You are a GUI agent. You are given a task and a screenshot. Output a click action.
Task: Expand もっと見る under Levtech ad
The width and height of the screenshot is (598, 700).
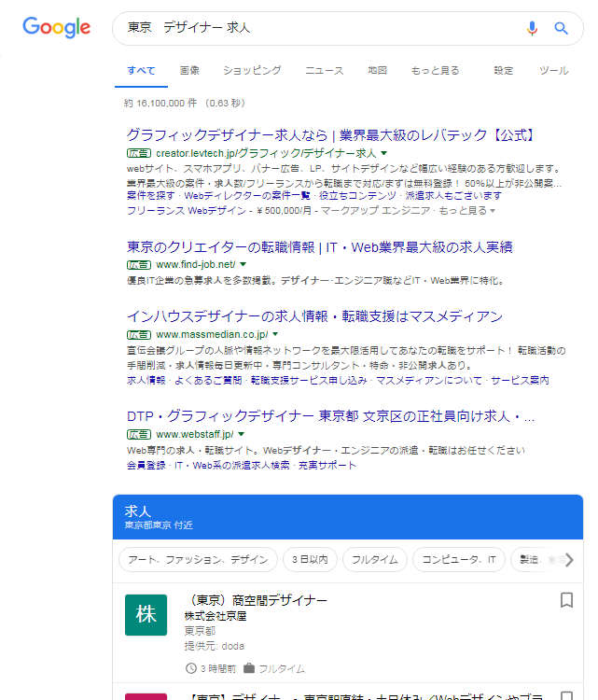click(x=466, y=210)
